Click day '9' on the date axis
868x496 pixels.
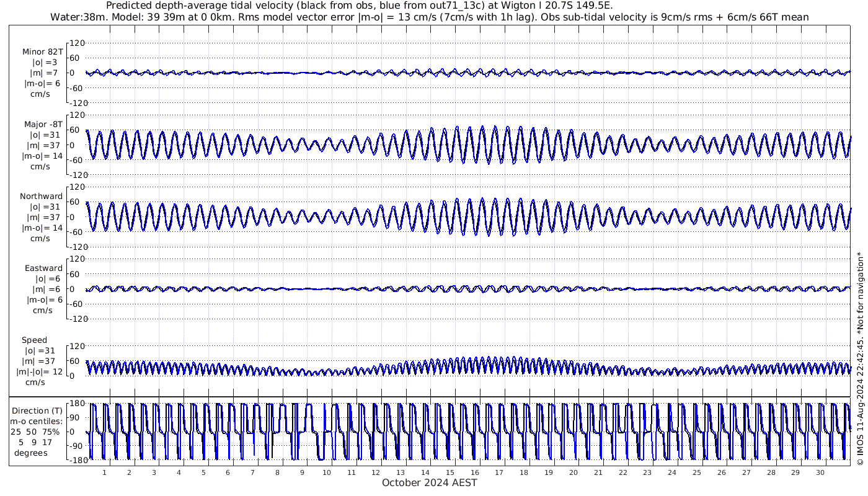point(302,472)
